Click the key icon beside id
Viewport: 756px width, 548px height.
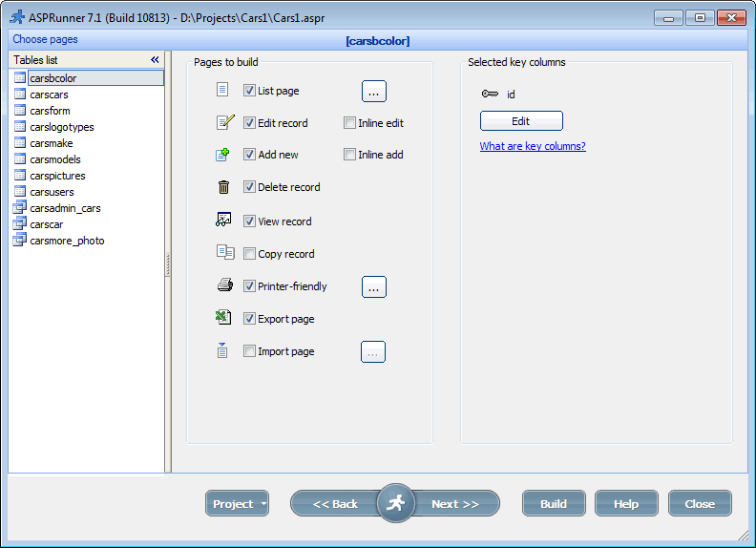click(490, 95)
